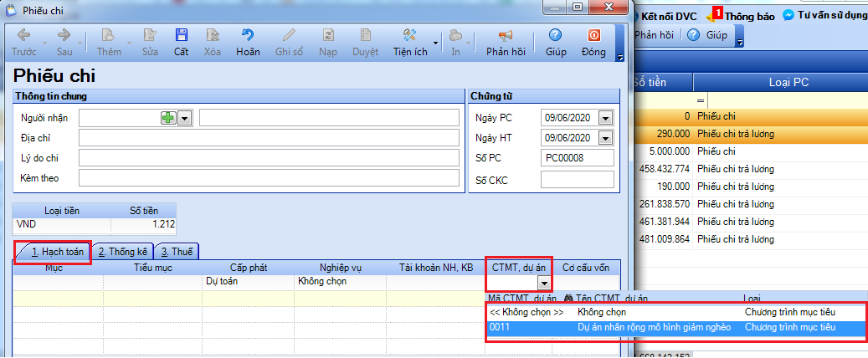
Task: Expand the Tiện ích dropdown arrow
Action: [435, 43]
